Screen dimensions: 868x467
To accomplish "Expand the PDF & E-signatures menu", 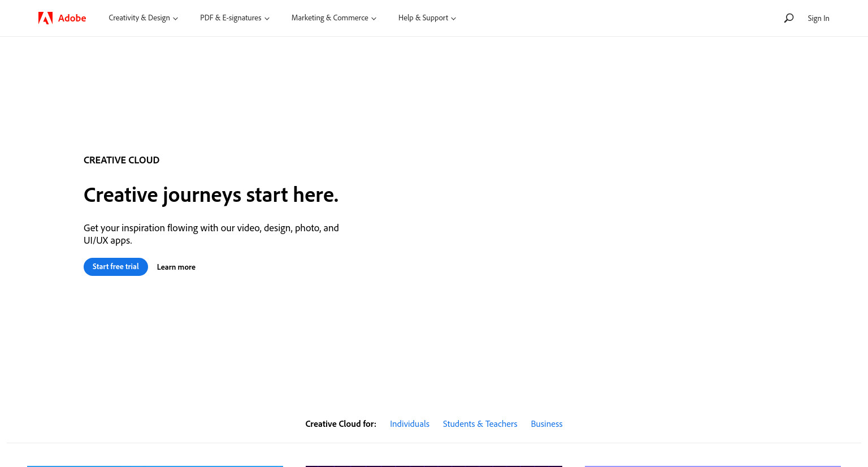I will (x=235, y=18).
